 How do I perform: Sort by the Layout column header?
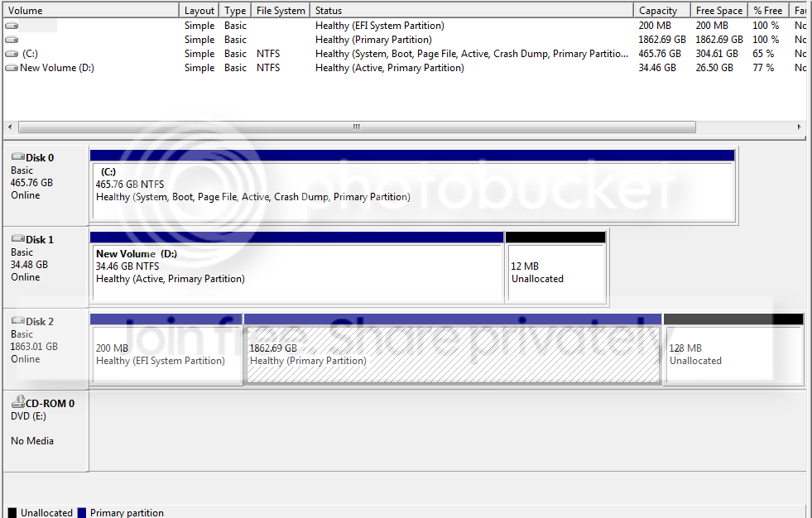click(199, 11)
